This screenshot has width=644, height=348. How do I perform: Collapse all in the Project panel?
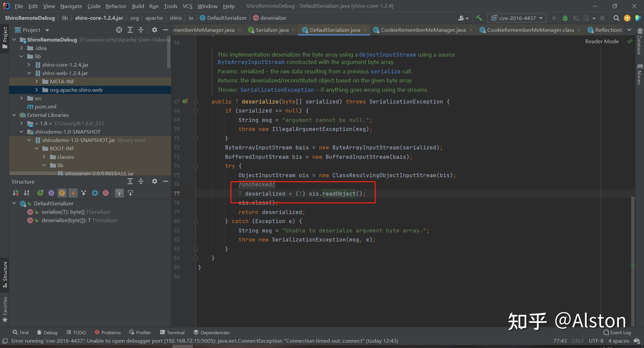click(141, 30)
